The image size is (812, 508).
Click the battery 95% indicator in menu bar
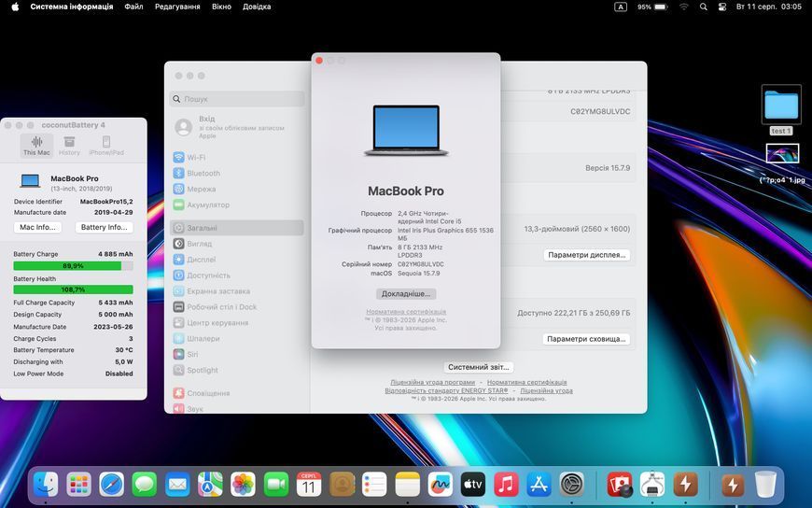coord(652,7)
